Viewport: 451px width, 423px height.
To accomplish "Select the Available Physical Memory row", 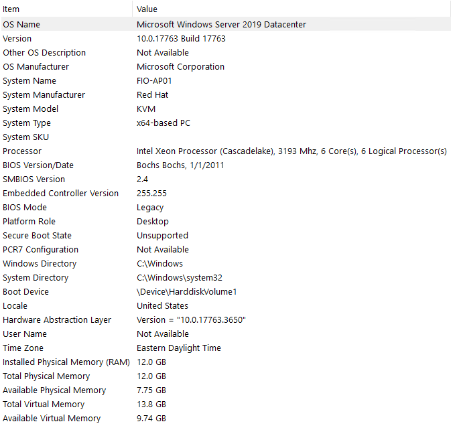I will click(225, 390).
